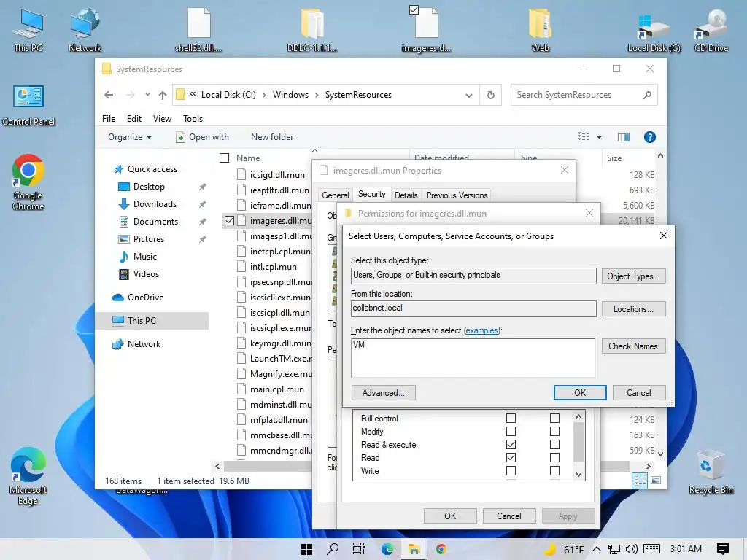Launch Google Chrome from desktop

28,182
